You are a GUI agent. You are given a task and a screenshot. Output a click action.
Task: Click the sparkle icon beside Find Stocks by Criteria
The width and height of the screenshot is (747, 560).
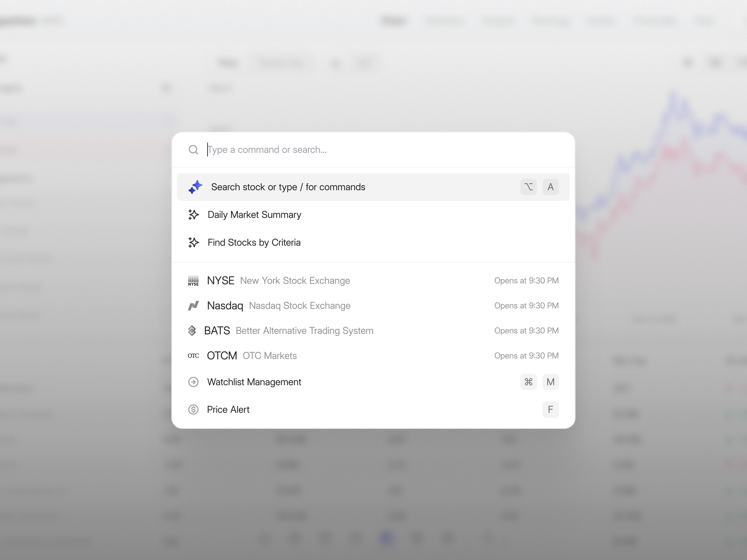(193, 242)
